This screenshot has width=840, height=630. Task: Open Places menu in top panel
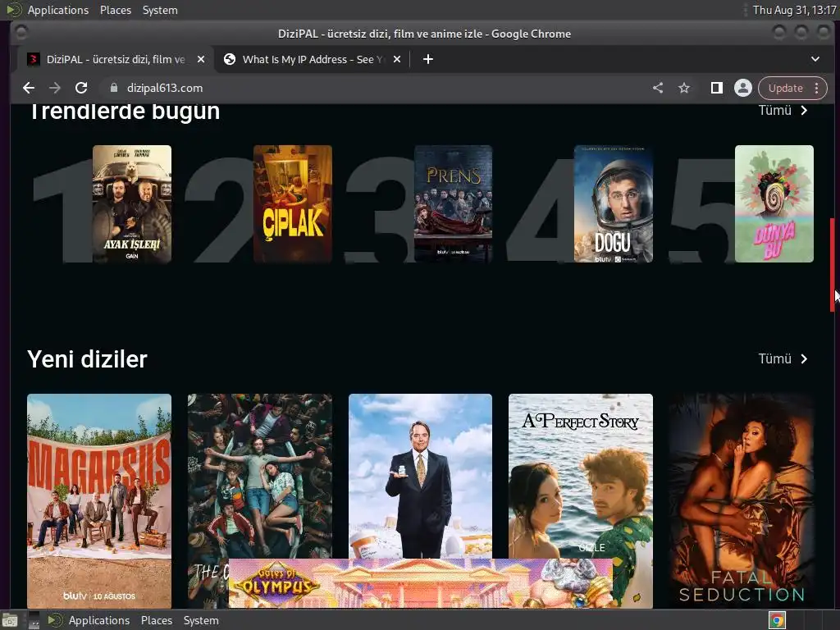116,10
